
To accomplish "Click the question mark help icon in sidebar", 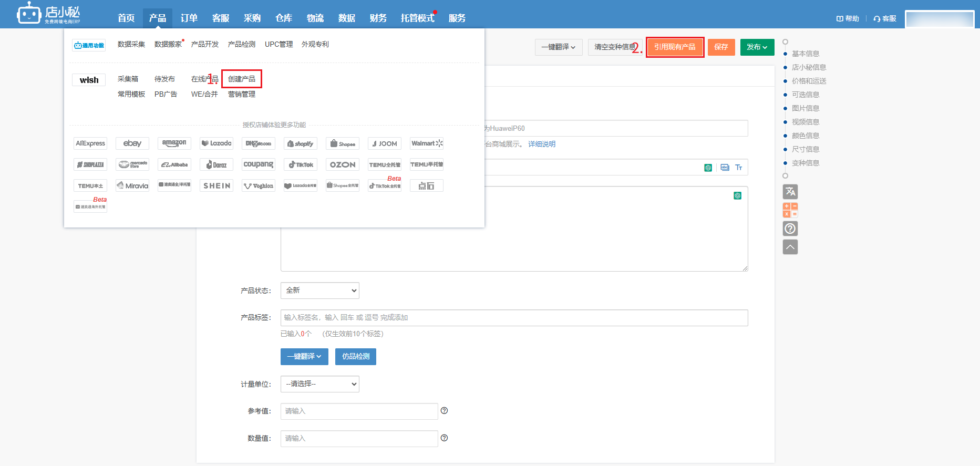I will (x=790, y=229).
